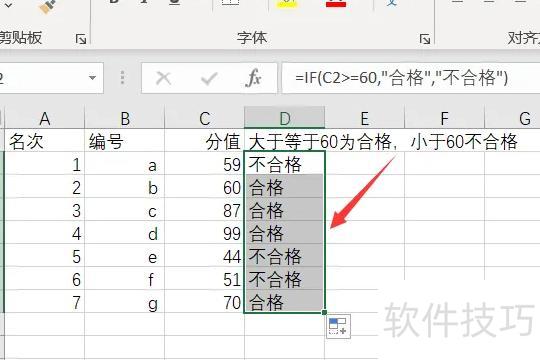Image resolution: width=540 pixels, height=360 pixels.
Task: Click the cell with score 59
Action: [205, 163]
